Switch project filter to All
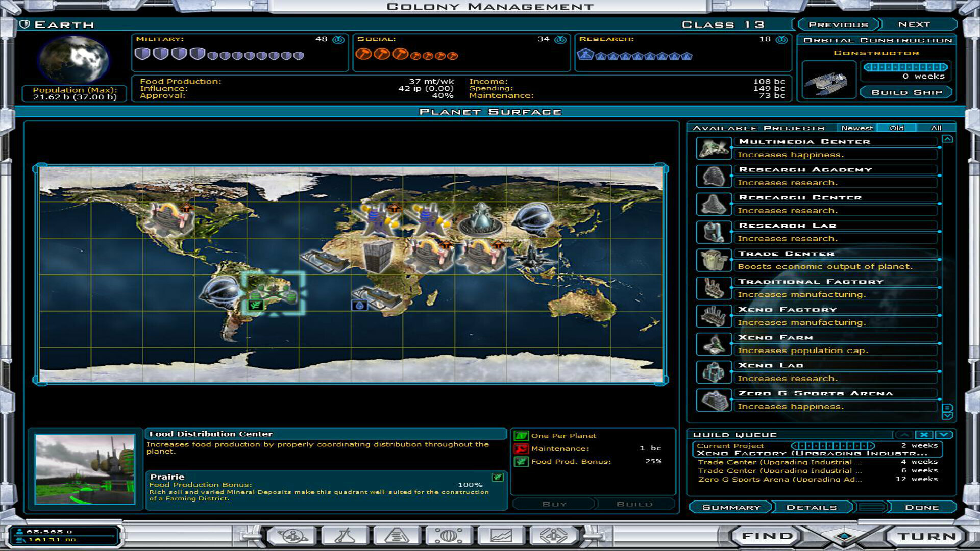This screenshot has width=980, height=551. click(936, 128)
